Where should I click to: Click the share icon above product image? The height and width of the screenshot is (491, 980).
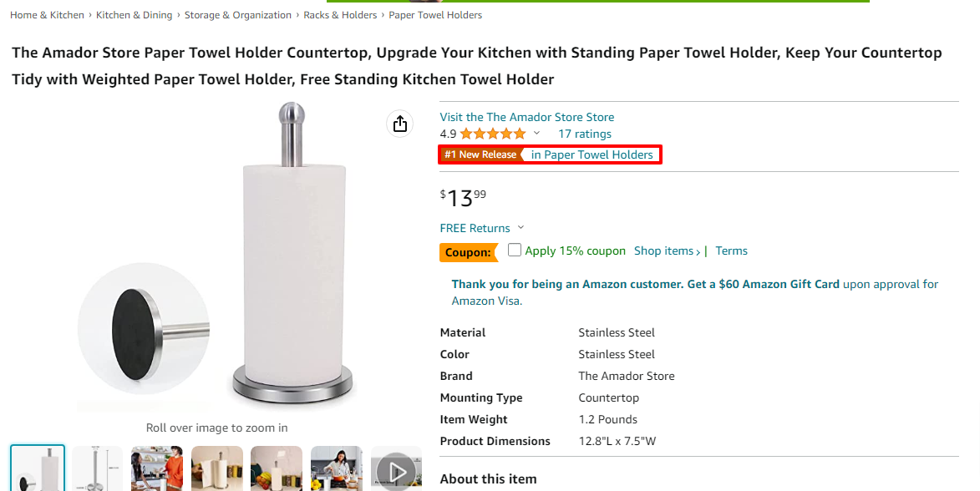pos(400,124)
